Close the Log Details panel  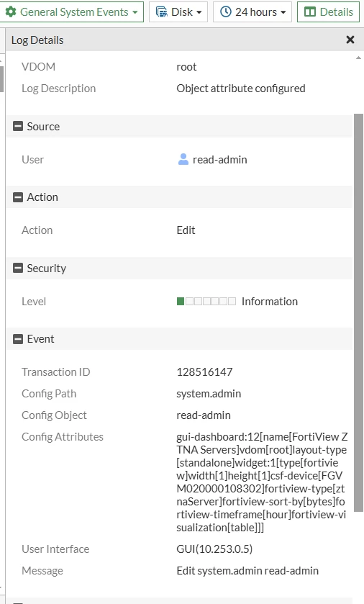click(350, 40)
